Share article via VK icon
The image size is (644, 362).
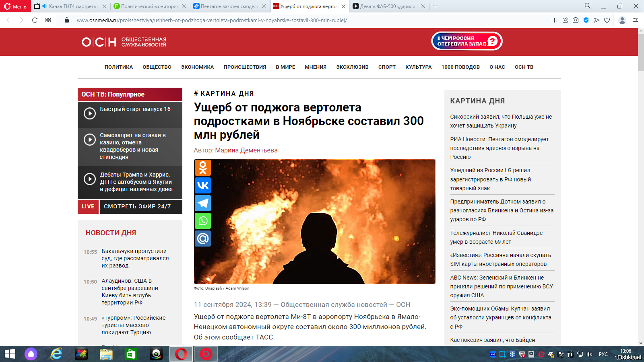[203, 185]
